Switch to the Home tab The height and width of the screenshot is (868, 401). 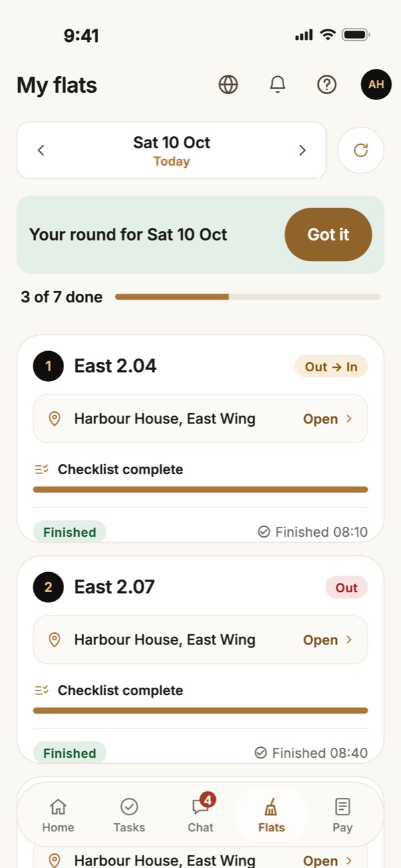click(58, 815)
